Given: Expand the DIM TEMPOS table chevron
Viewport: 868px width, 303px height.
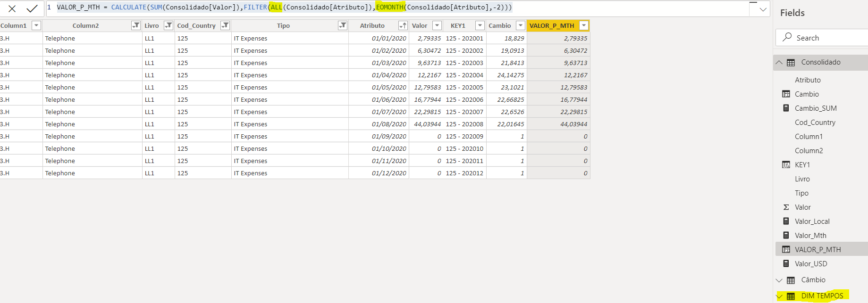Looking at the screenshot, I should coord(779,296).
